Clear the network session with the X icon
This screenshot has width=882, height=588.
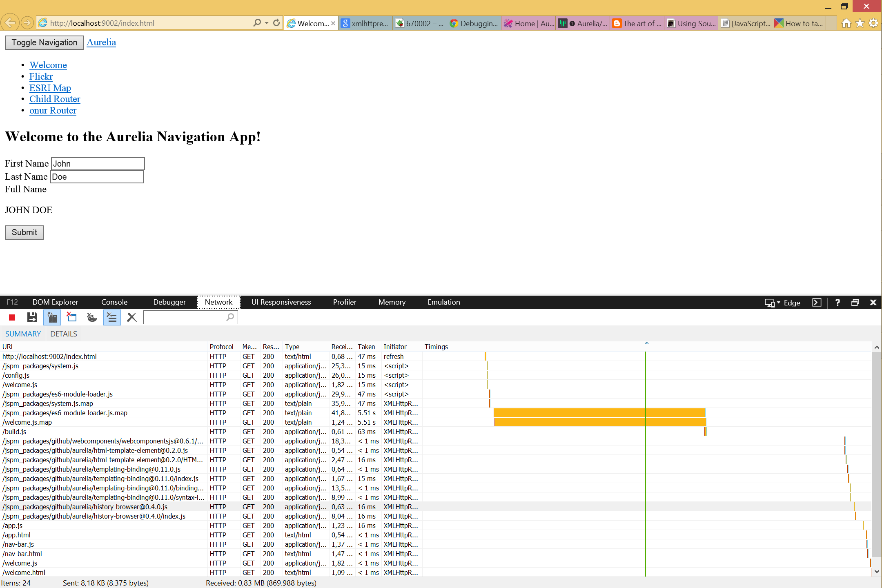(131, 317)
